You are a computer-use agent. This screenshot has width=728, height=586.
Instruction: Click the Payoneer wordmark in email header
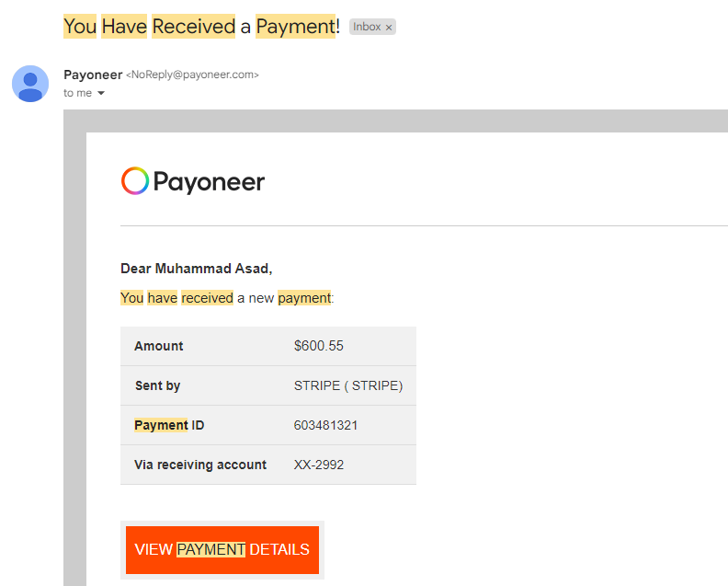209,182
